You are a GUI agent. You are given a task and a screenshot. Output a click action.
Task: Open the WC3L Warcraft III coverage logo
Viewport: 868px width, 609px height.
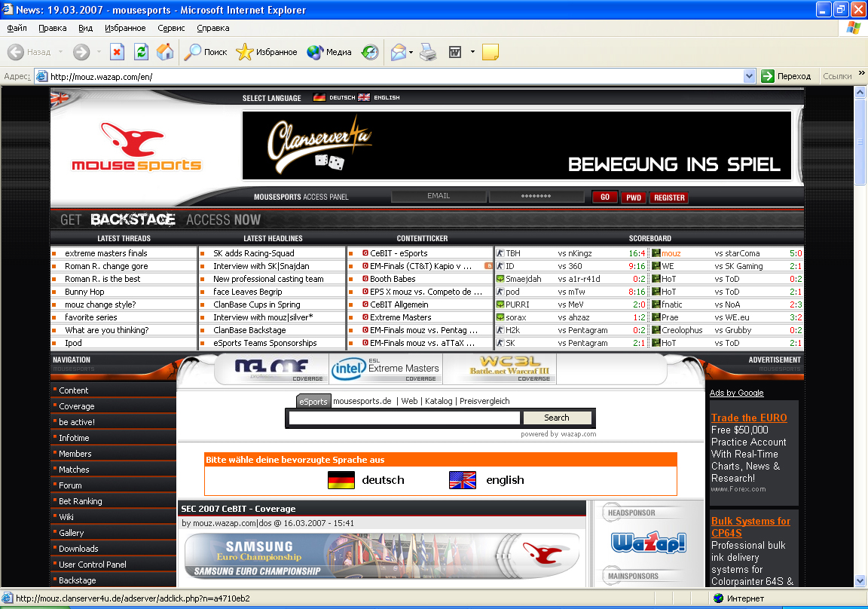tap(510, 368)
